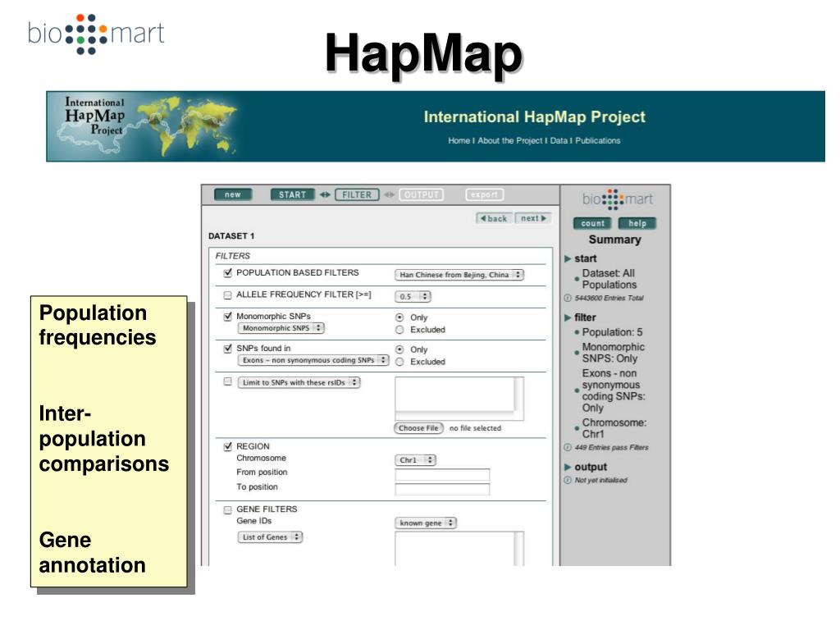Click info icon beside 449 Entries pass Filters
Screen dimensions: 840x630
pos(568,448)
